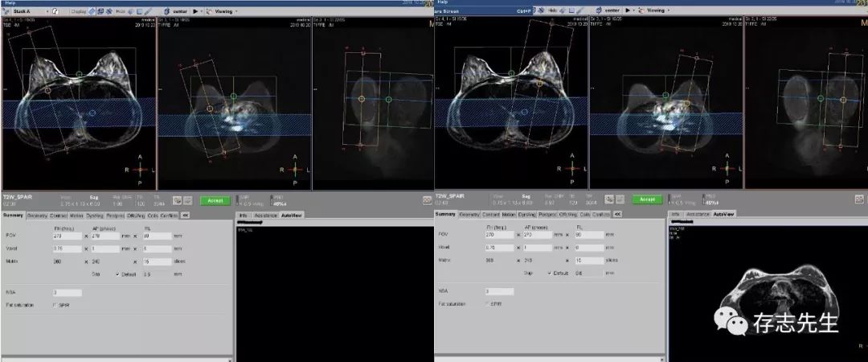Click Matrix slices field in left window
This screenshot has height=362, width=868.
click(x=158, y=261)
